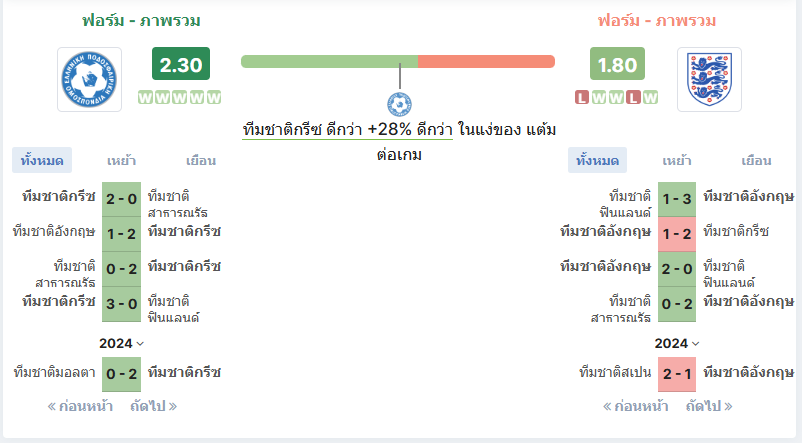Open the 1 - 2 red England vs Greece score
The height and width of the screenshot is (443, 802).
coord(677,234)
